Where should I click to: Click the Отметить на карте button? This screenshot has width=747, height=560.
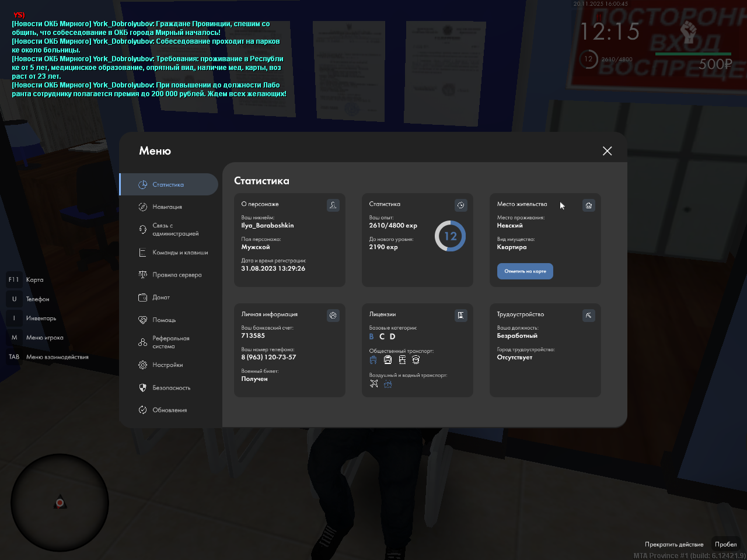525,271
